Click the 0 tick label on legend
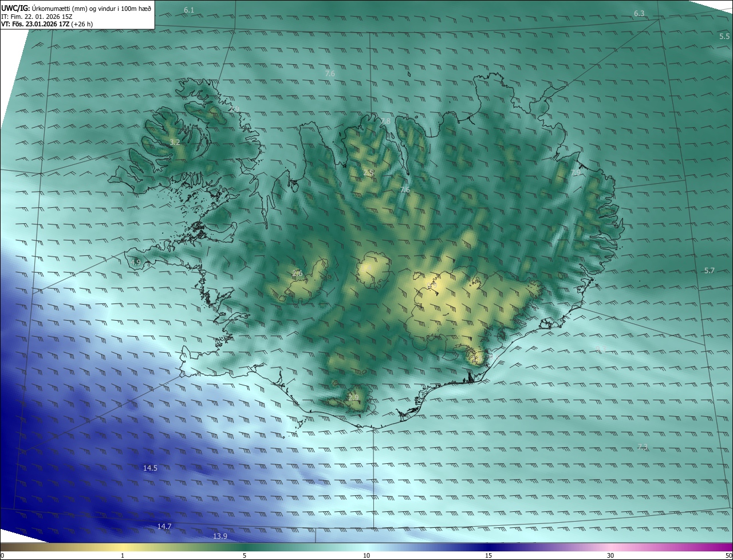This screenshot has width=733, height=560. (2, 555)
